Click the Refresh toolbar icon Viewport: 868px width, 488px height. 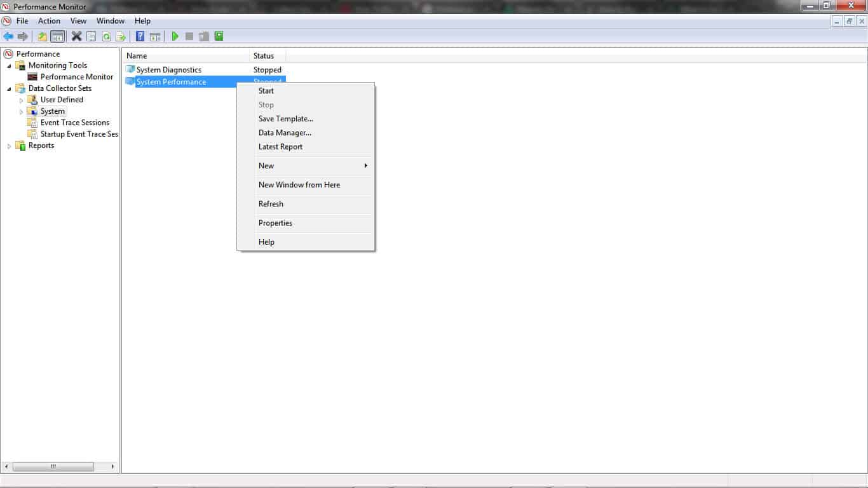point(106,36)
